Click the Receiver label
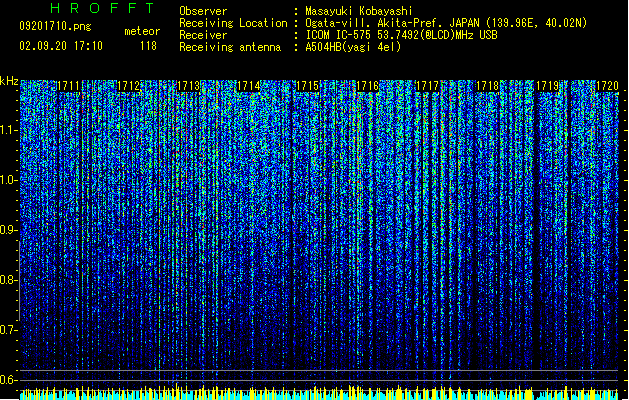The height and width of the screenshot is (400, 629). click(x=203, y=35)
